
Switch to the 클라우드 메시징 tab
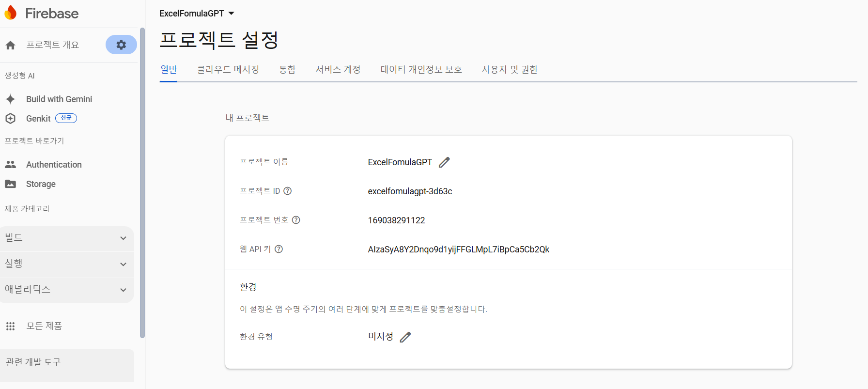[x=228, y=69]
